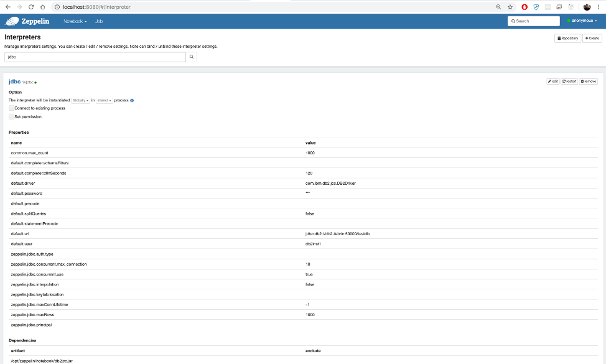
Task: Click the interpreter search magnifier button
Action: coord(191,57)
